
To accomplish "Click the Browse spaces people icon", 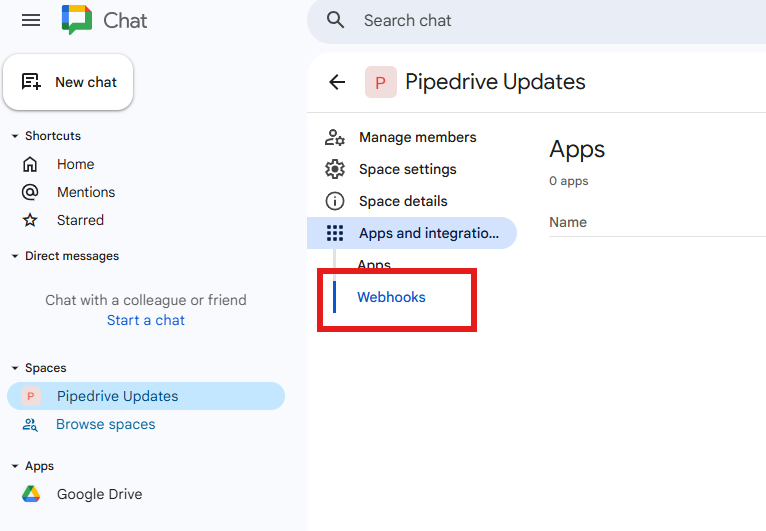I will tap(30, 425).
